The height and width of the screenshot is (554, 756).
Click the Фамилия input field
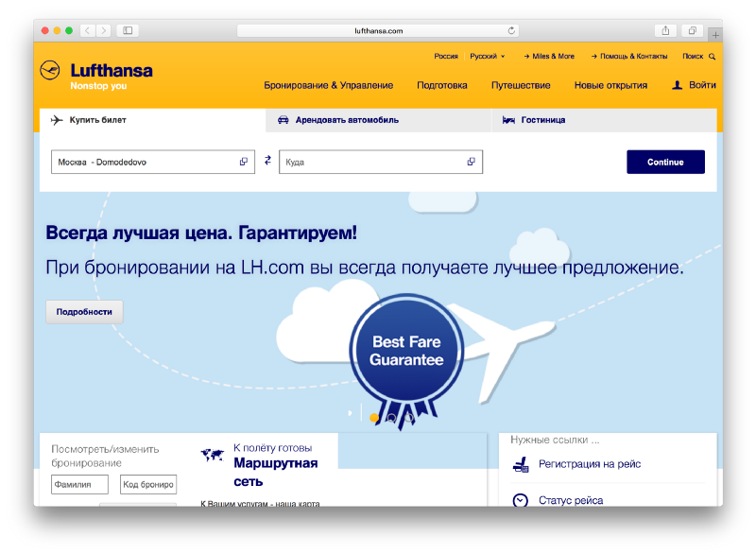point(79,485)
